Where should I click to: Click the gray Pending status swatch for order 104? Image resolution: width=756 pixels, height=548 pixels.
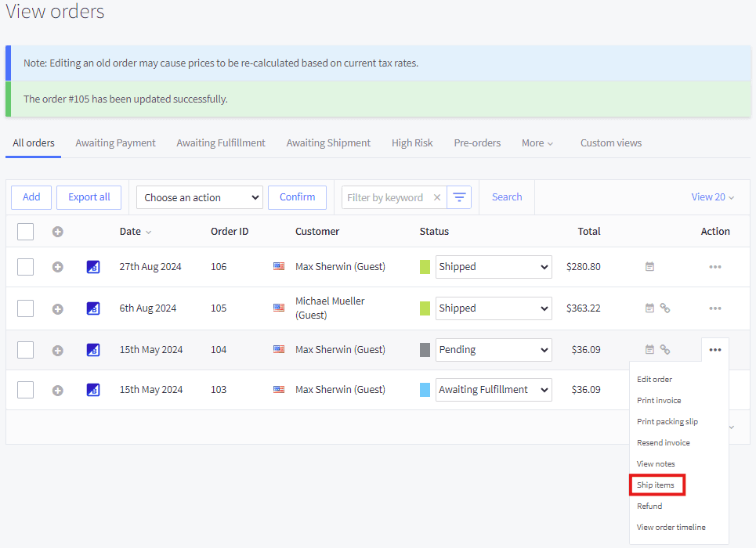pos(425,350)
